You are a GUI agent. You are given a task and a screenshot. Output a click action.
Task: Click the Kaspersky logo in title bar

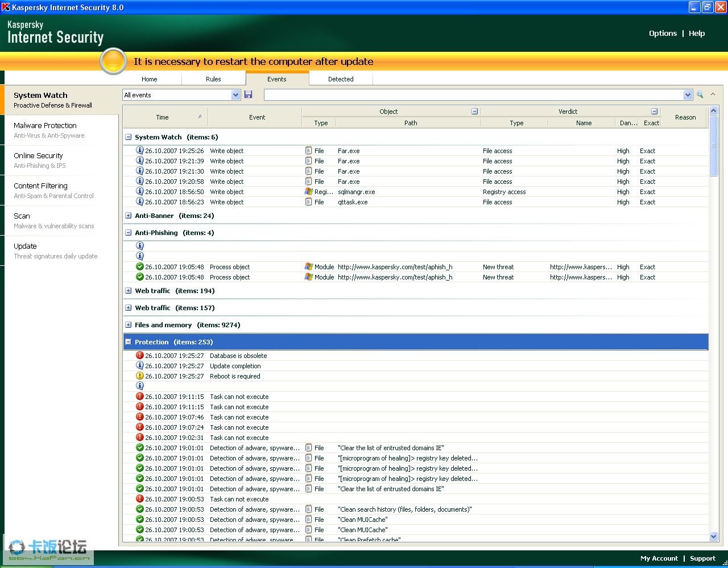tap(6, 7)
